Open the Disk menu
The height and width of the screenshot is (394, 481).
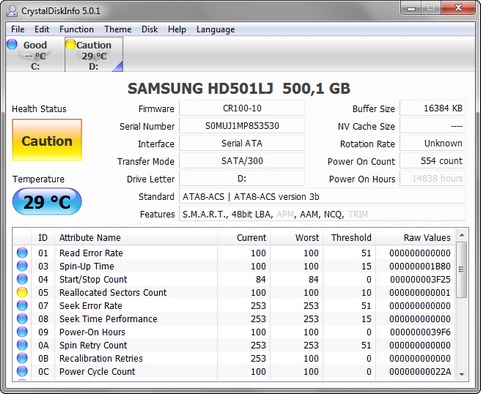tap(149, 29)
